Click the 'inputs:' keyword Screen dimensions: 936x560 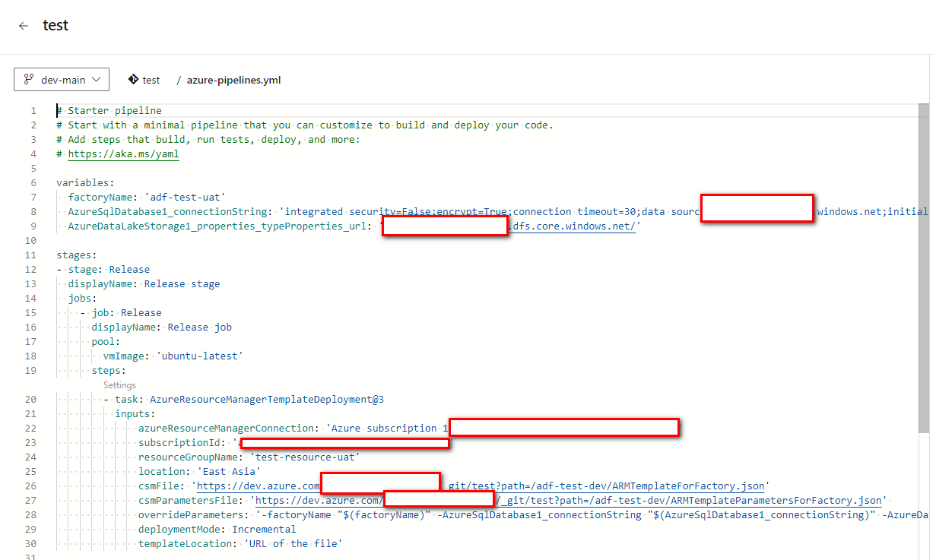tap(135, 413)
